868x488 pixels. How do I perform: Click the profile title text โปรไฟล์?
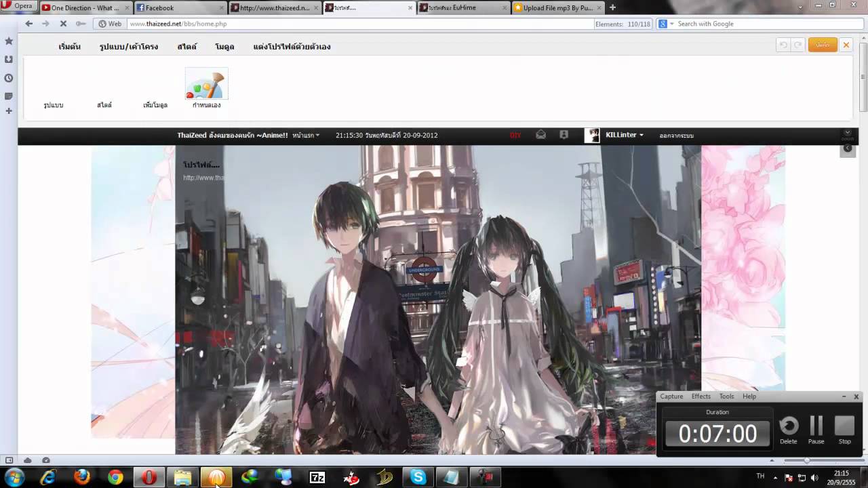pyautogui.click(x=201, y=165)
